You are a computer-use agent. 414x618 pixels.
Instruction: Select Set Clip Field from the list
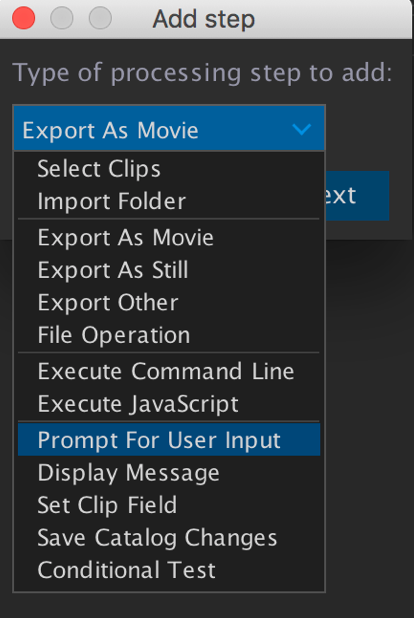click(169, 505)
